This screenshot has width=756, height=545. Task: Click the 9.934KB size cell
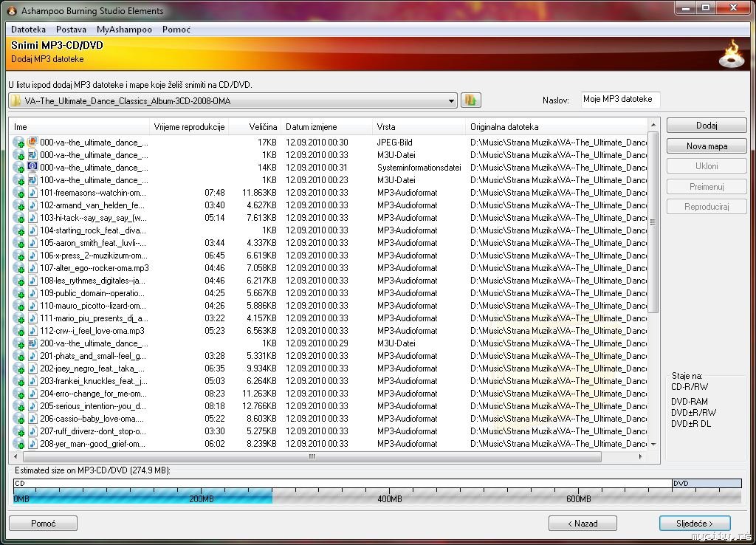point(261,368)
